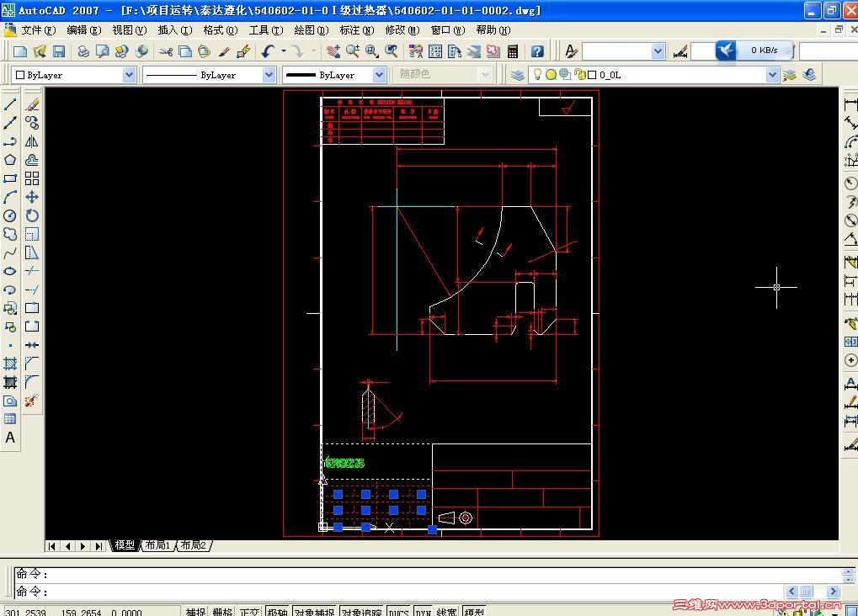Toggle the 栅格 grid display
858x616 pixels.
click(x=222, y=612)
